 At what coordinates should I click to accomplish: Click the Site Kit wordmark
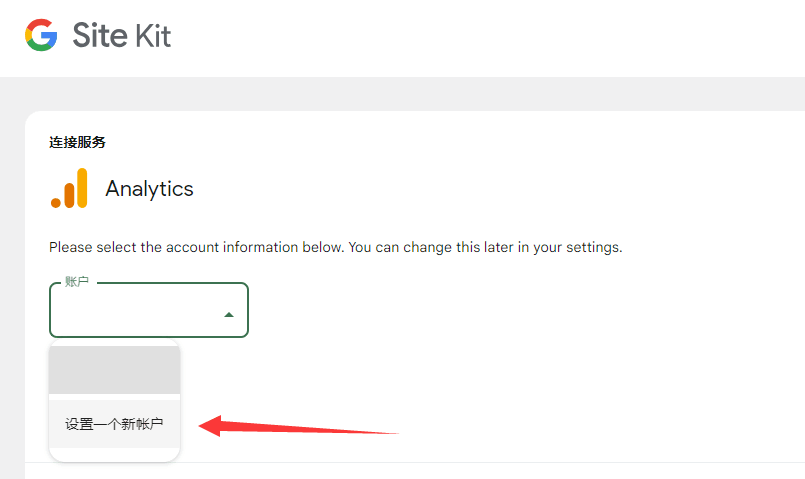[121, 36]
